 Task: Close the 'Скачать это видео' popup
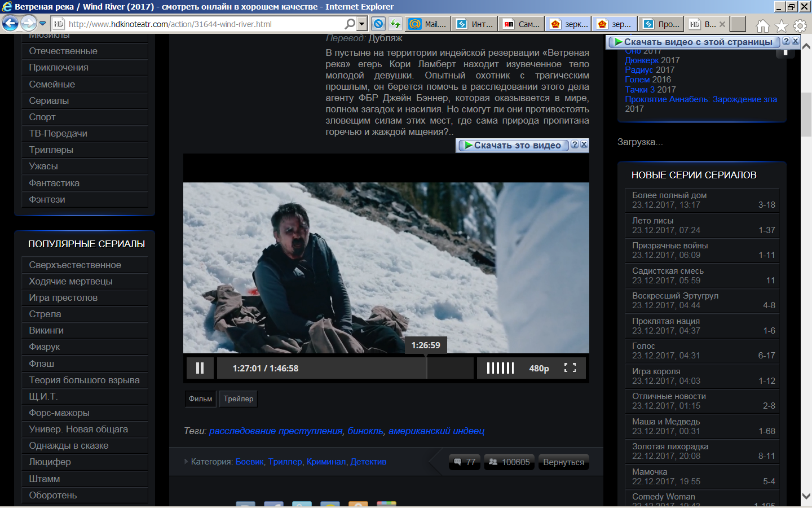point(584,144)
